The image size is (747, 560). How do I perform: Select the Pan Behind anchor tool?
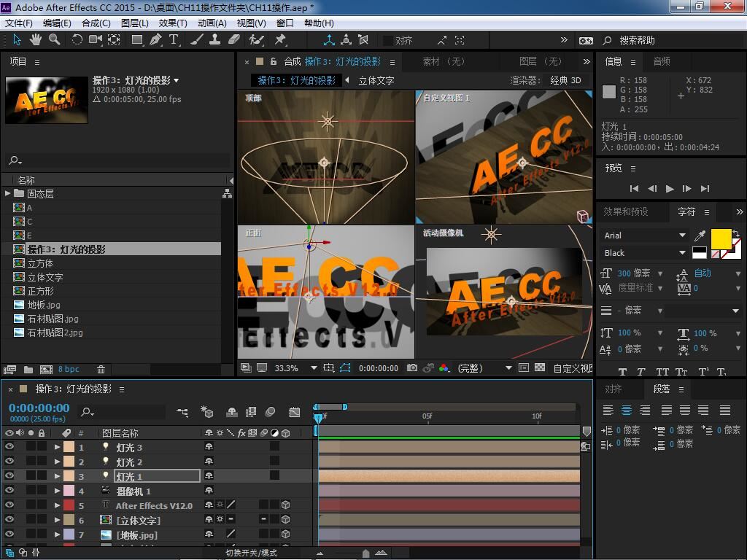tap(114, 40)
